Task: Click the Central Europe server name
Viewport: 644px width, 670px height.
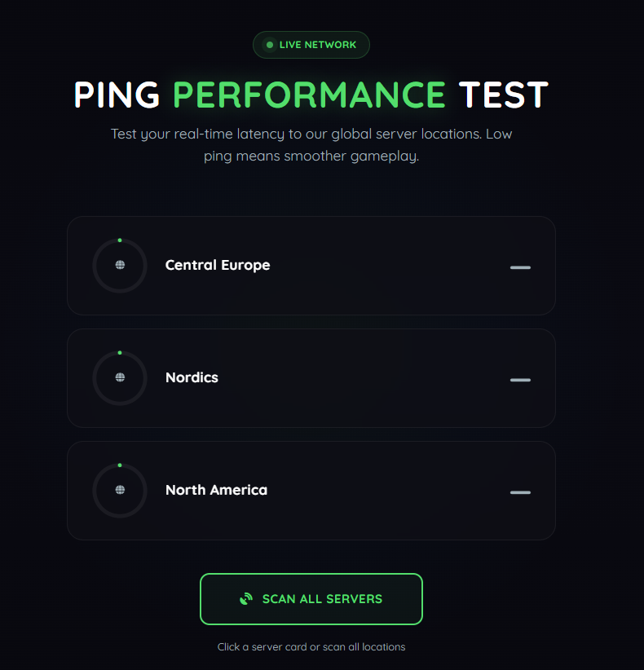Action: click(218, 265)
